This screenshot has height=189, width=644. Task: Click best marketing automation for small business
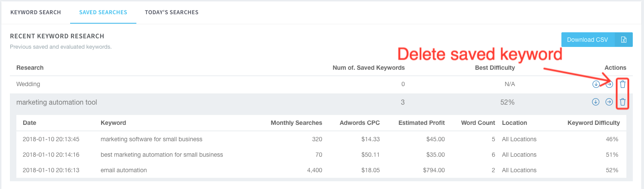click(x=162, y=155)
